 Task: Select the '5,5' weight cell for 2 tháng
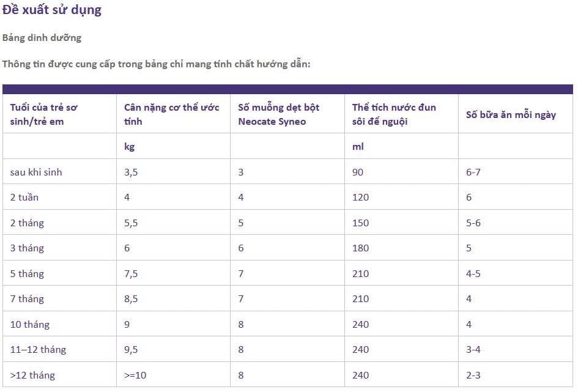[x=131, y=223]
